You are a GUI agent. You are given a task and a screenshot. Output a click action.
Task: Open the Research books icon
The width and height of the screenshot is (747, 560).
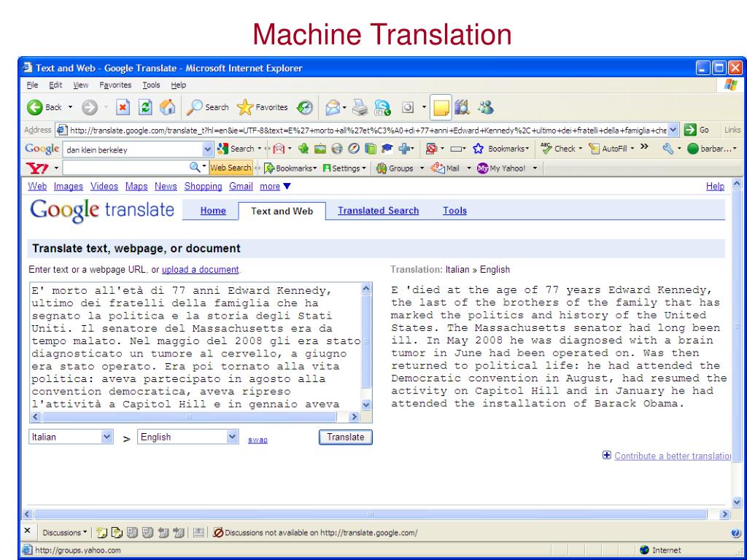click(x=462, y=108)
